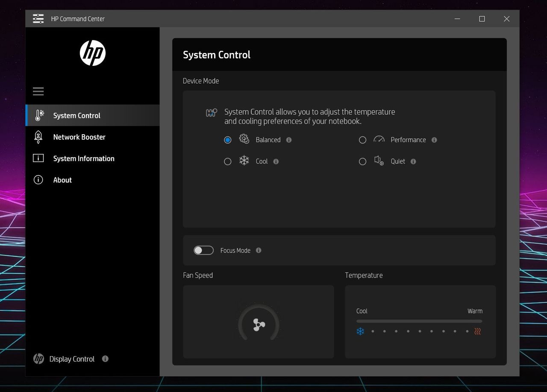Open the About section
The height and width of the screenshot is (392, 547).
click(x=92, y=180)
